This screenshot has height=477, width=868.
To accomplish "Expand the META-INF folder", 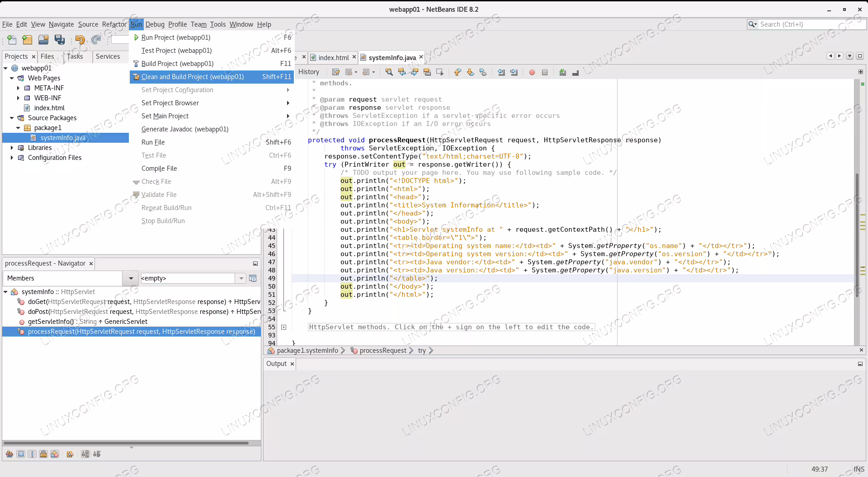I will pos(18,88).
